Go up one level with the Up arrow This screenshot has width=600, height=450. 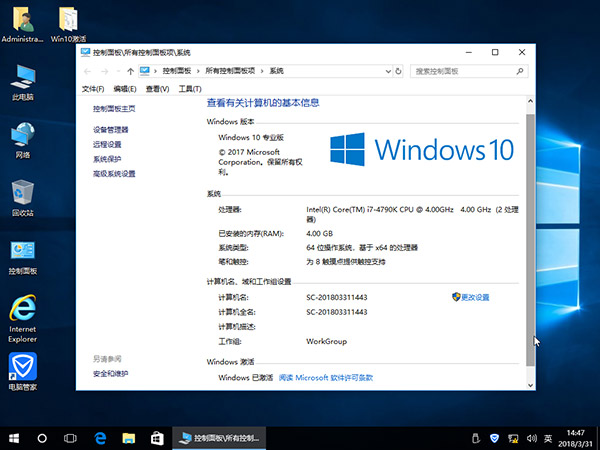click(131, 71)
